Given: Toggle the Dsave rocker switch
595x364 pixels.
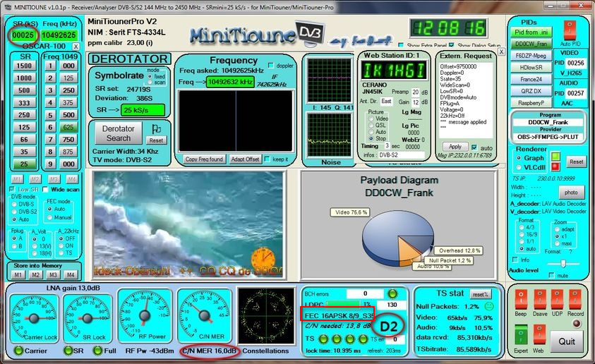Looking at the screenshot, I should pos(540,300).
